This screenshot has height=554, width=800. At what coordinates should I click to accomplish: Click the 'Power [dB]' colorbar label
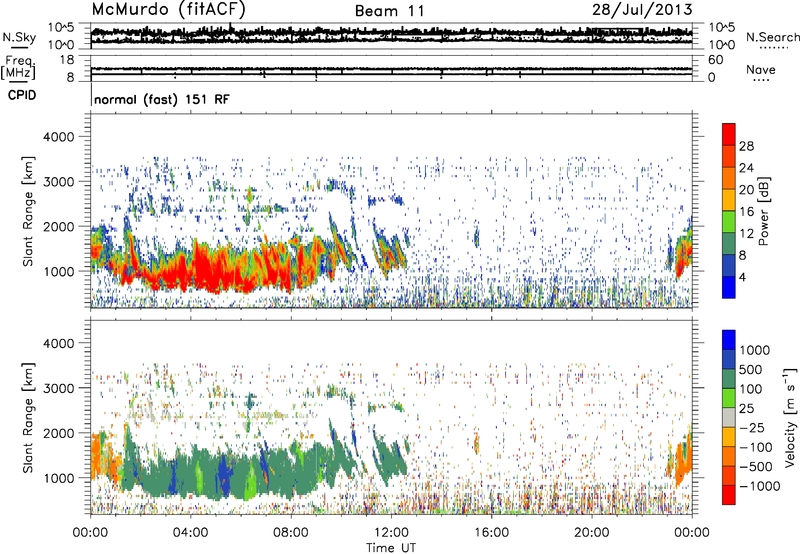point(763,211)
